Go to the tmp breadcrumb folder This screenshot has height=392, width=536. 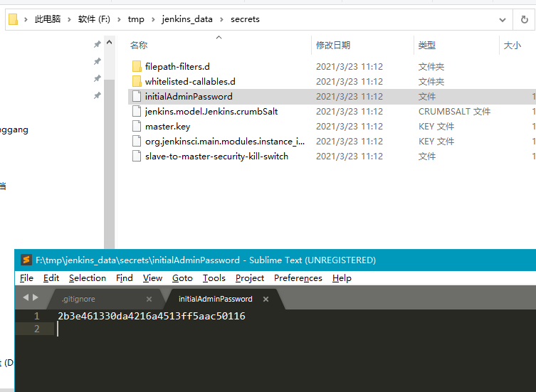[136, 19]
